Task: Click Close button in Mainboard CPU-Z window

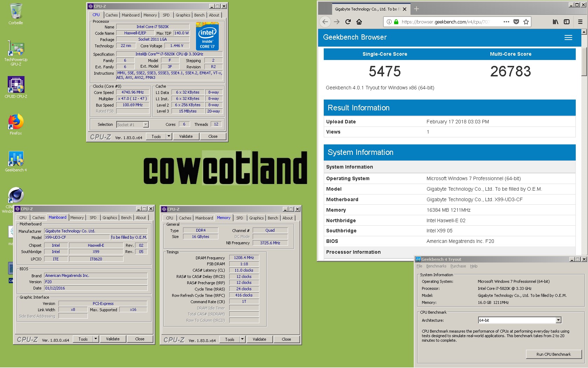Action: click(x=140, y=339)
